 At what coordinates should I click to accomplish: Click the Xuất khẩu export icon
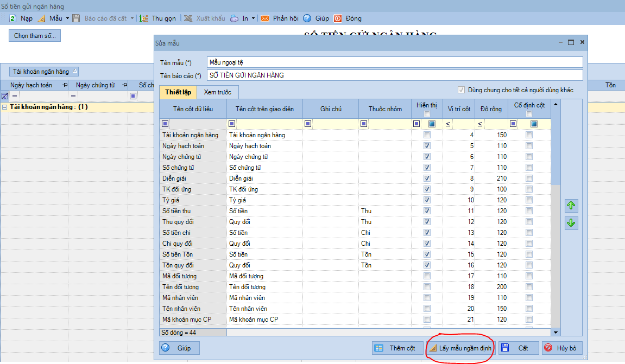188,18
